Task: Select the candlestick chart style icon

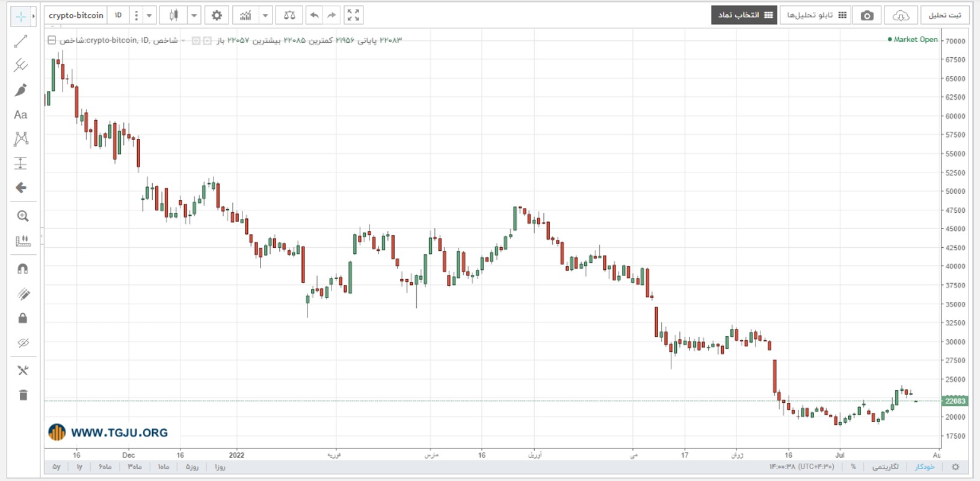Action: (174, 15)
